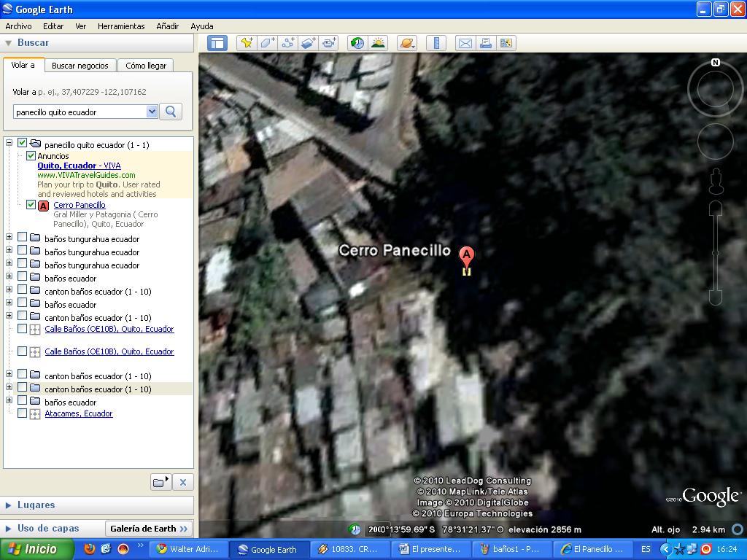
Task: Open the Add Image Overlay tool
Action: tap(308, 42)
